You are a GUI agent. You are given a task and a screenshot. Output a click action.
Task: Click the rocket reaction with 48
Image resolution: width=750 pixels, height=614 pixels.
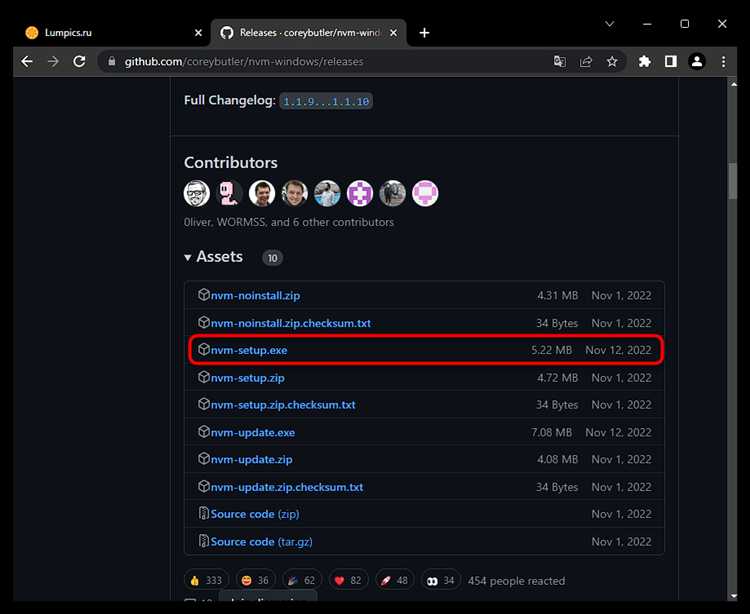(395, 581)
